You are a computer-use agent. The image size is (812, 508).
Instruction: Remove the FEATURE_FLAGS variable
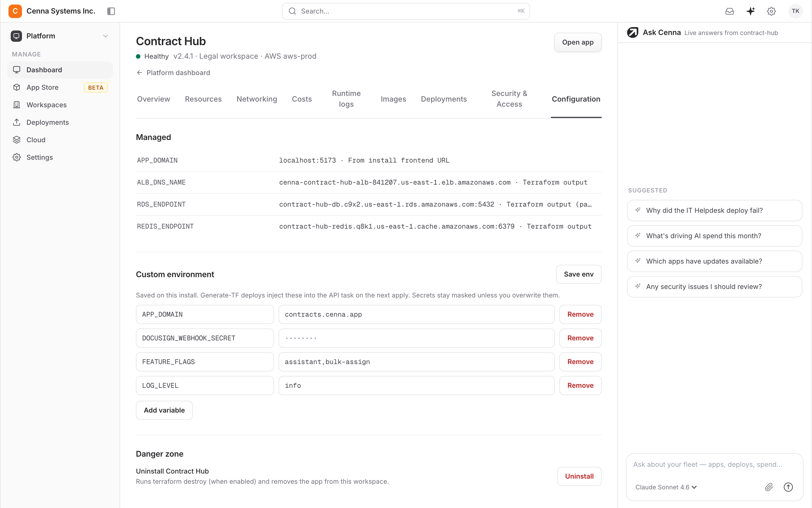pos(580,362)
